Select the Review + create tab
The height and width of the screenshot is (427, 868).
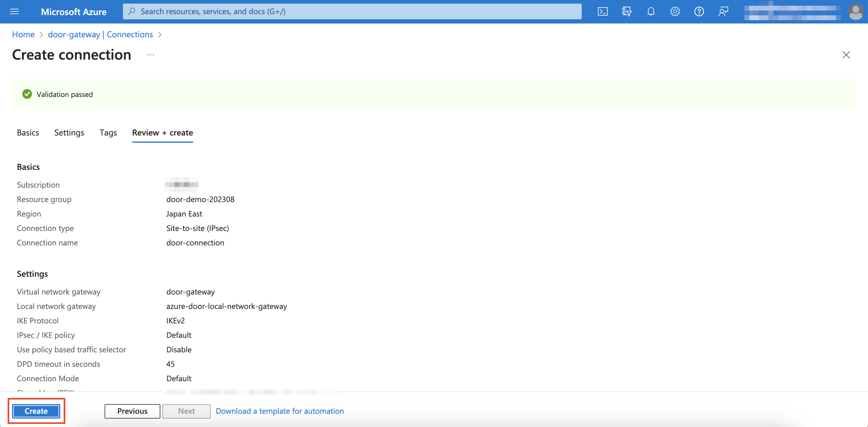pos(162,133)
